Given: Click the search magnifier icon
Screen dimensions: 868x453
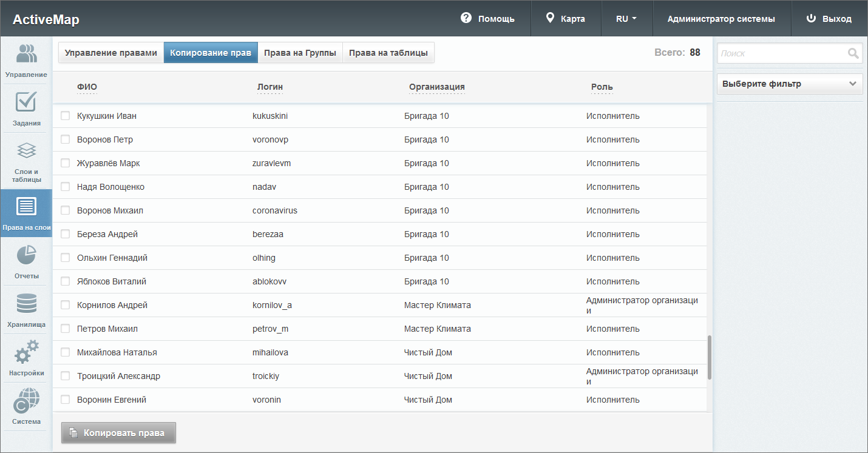Looking at the screenshot, I should click(x=853, y=53).
